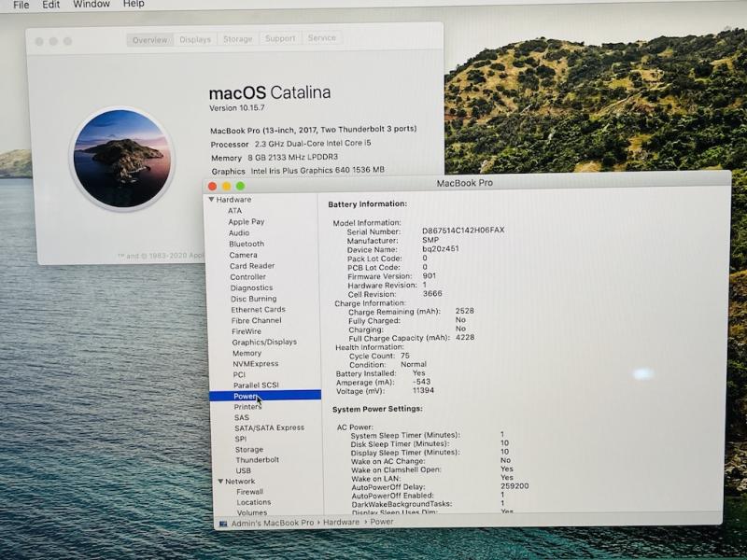Image resolution: width=747 pixels, height=560 pixels.
Task: Select ATA in the Hardware list
Action: coord(235,211)
